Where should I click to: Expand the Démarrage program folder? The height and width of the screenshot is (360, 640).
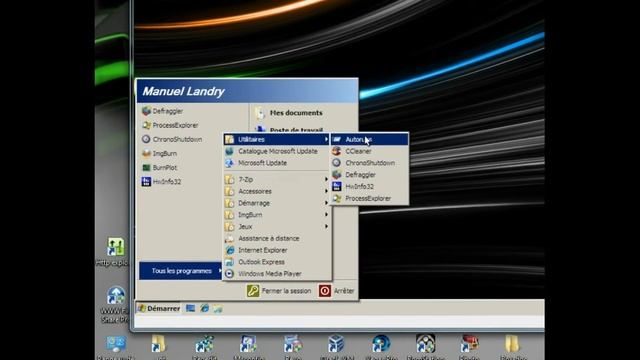pos(277,203)
